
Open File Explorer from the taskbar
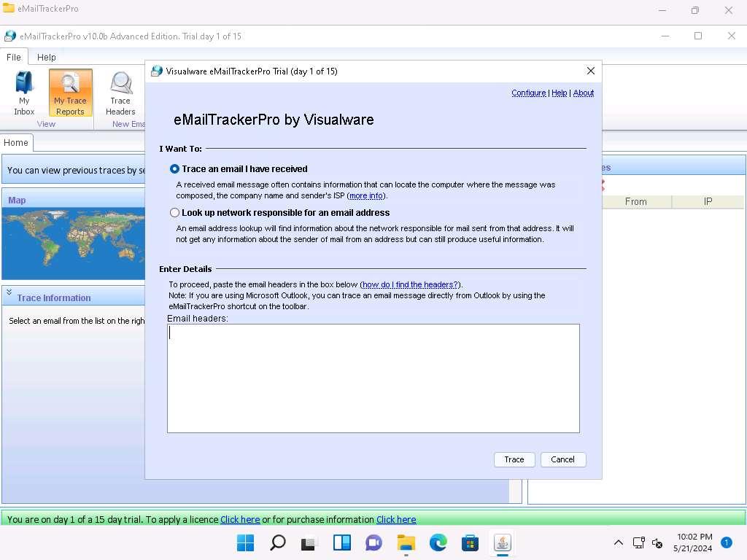pyautogui.click(x=406, y=542)
